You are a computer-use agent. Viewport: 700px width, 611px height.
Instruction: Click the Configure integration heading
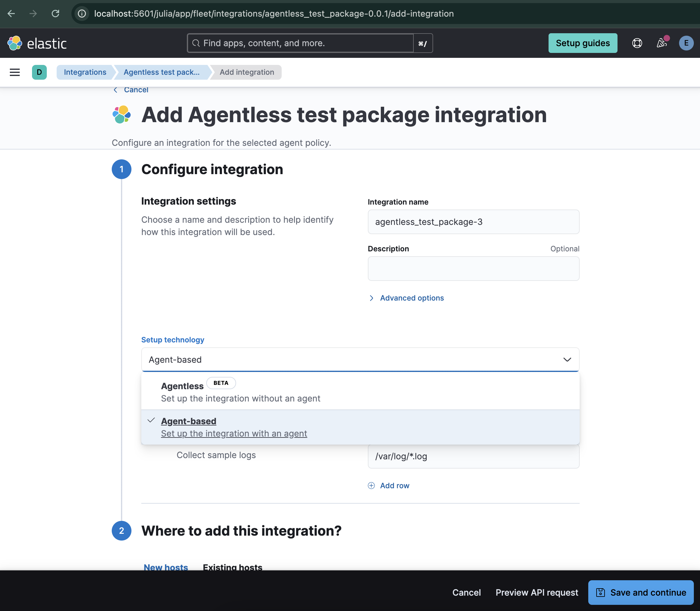click(212, 170)
